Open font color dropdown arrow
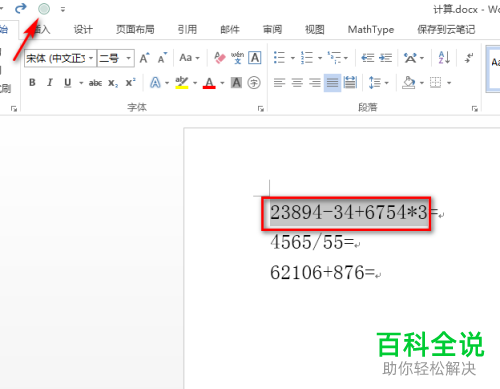This screenshot has height=389, width=500. pos(222,83)
